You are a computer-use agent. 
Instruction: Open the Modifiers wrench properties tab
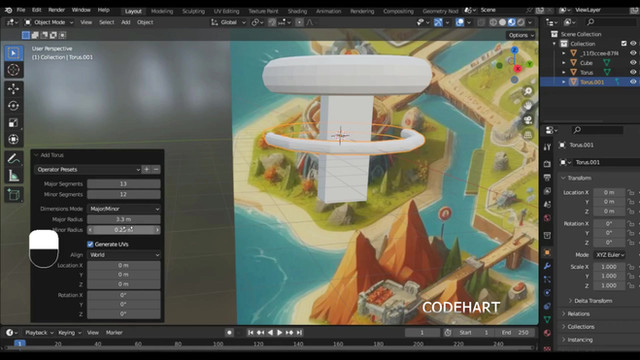547,266
